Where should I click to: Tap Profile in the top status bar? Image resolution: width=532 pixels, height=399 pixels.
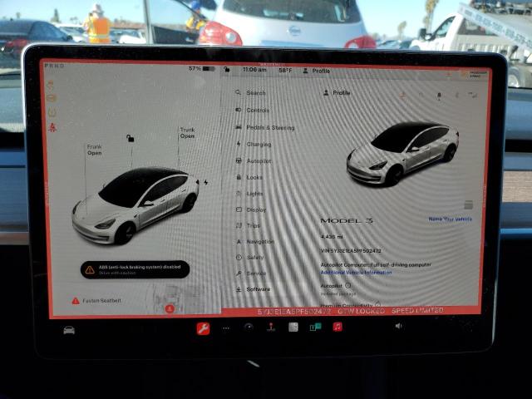coord(316,71)
